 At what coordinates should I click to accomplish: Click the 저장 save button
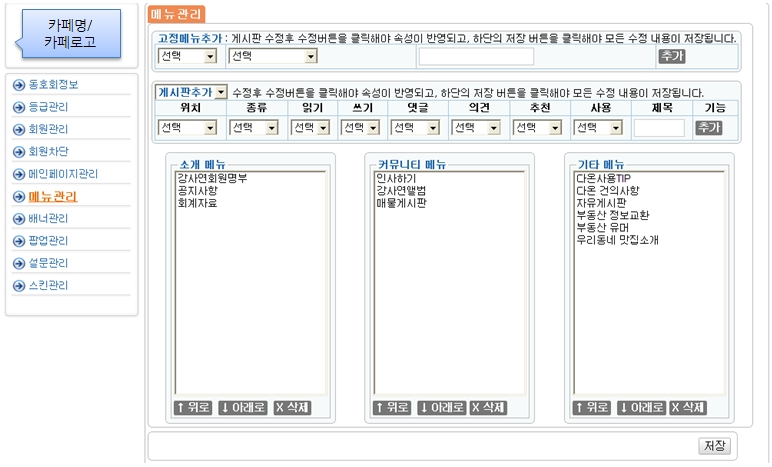coord(714,445)
